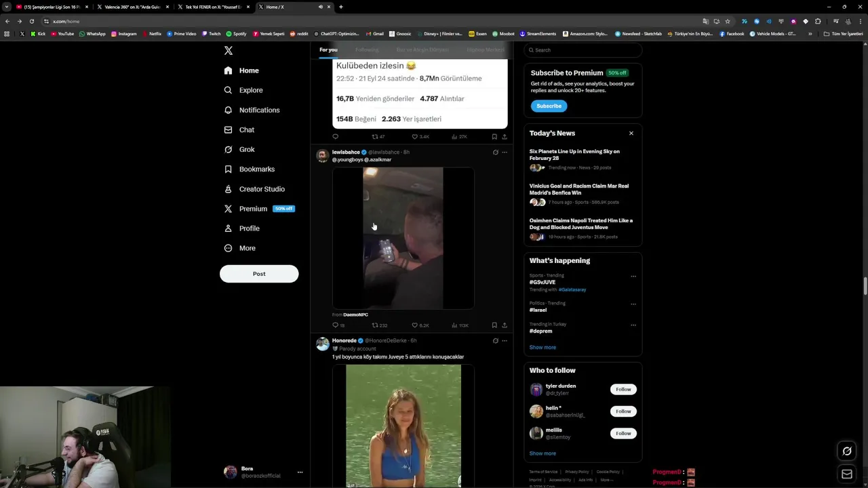868x488 pixels.
Task: Bookmark the top post with 27K views
Action: (x=494, y=137)
